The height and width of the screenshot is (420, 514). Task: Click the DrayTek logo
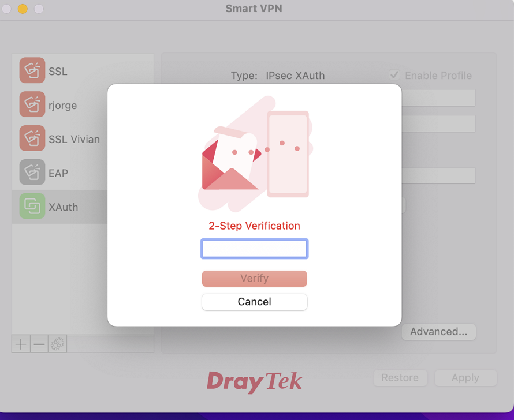[254, 382]
